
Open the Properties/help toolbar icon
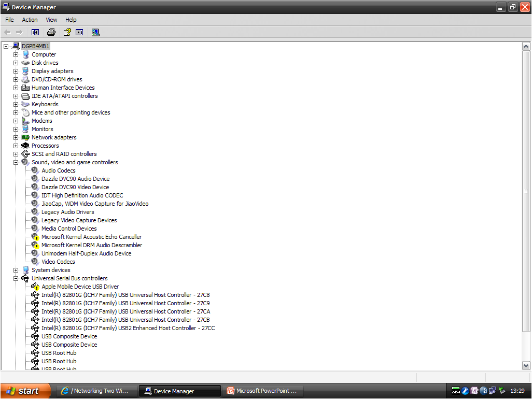coord(67,32)
